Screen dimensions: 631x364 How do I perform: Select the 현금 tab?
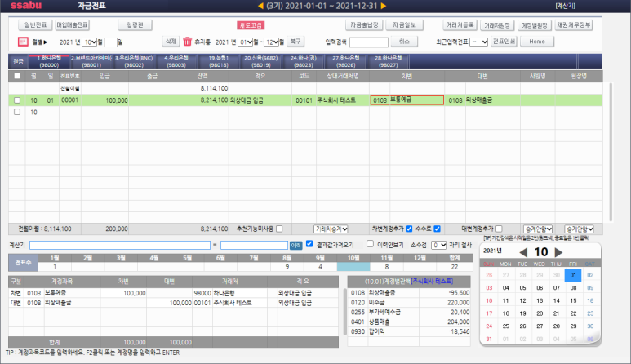tap(18, 61)
